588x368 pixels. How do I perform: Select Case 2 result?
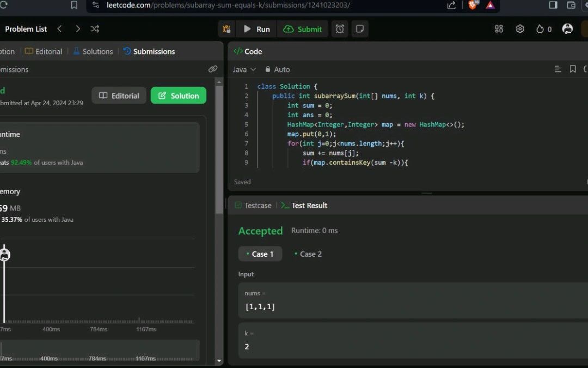click(308, 254)
